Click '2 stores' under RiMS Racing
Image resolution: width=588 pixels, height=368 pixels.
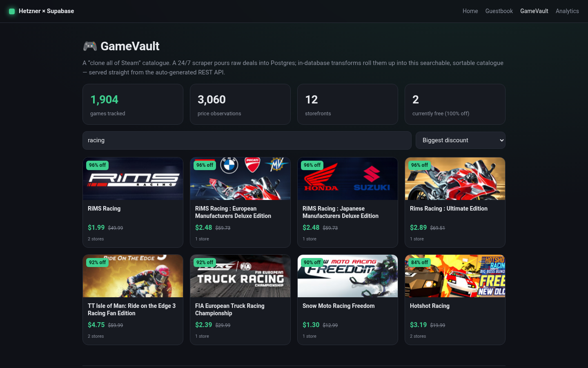click(x=96, y=239)
